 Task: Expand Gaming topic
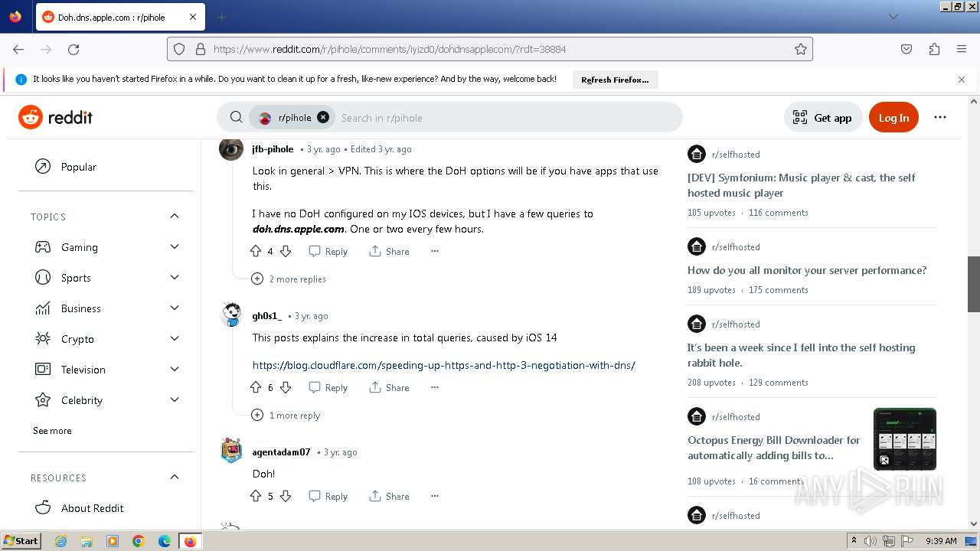175,246
